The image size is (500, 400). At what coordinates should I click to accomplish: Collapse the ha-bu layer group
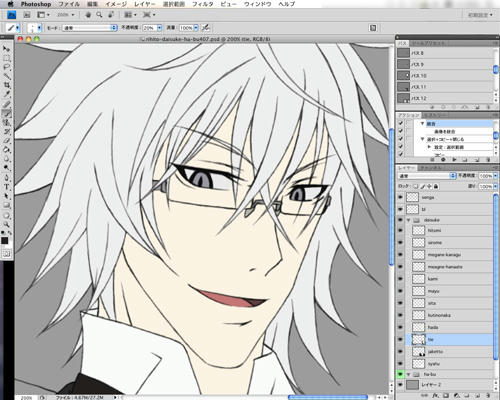coord(409,374)
